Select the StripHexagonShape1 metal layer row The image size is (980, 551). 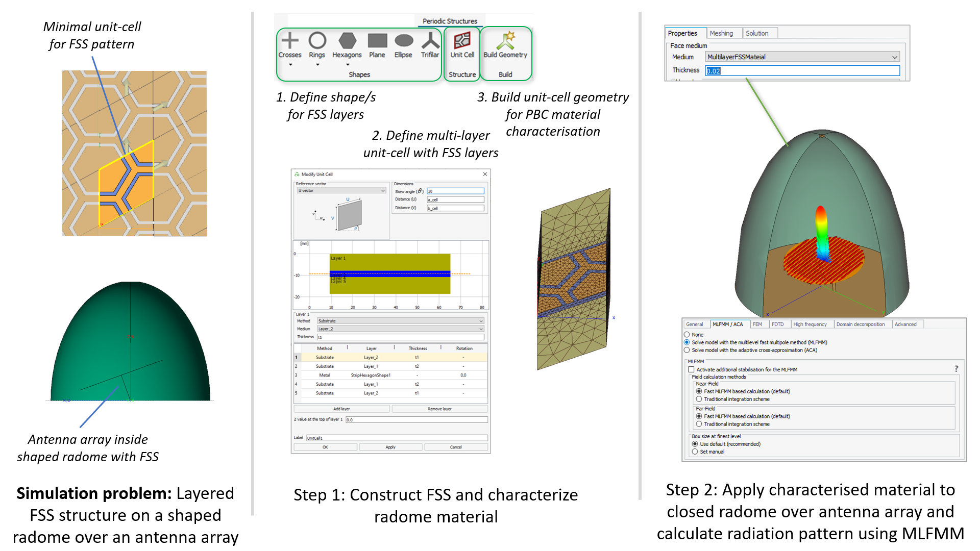coord(371,375)
